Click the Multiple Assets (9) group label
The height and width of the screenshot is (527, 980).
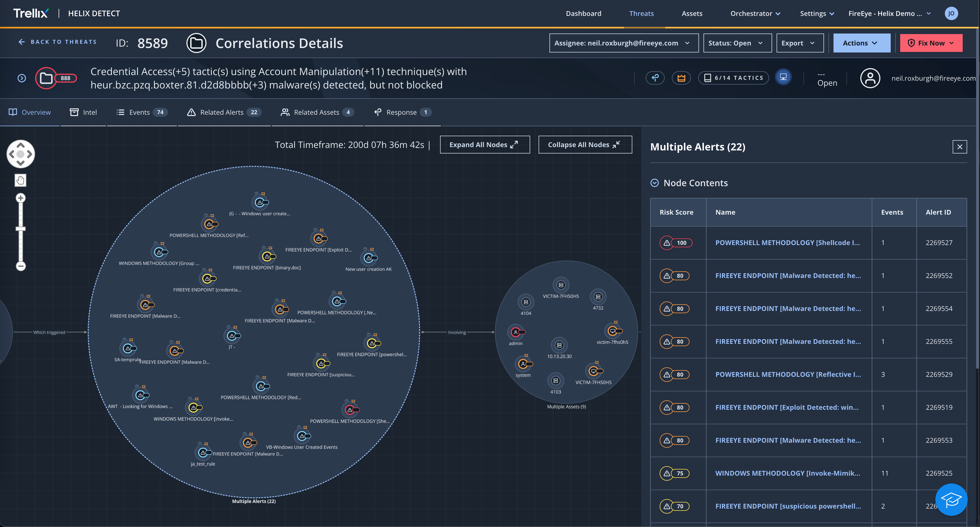566,407
